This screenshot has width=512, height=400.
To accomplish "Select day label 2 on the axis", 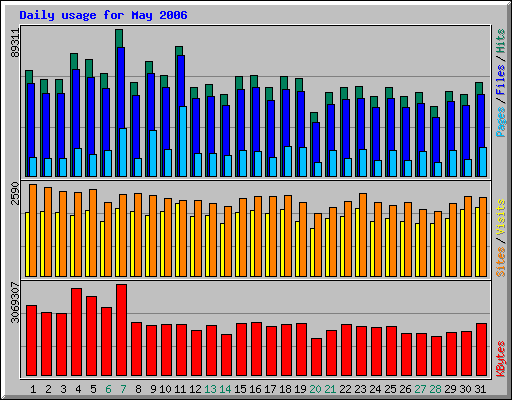I will [48, 389].
